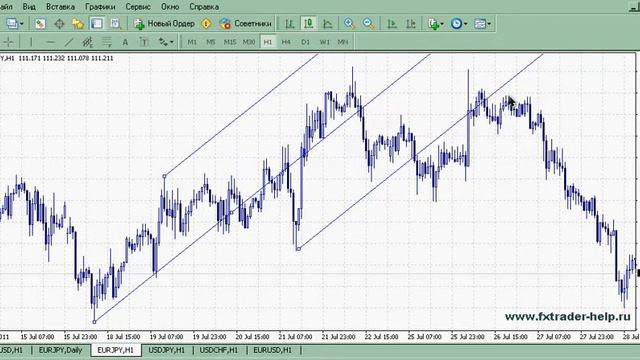Select the Equidistant Channel tool
The height and width of the screenshot is (360, 640).
pyautogui.click(x=88, y=42)
